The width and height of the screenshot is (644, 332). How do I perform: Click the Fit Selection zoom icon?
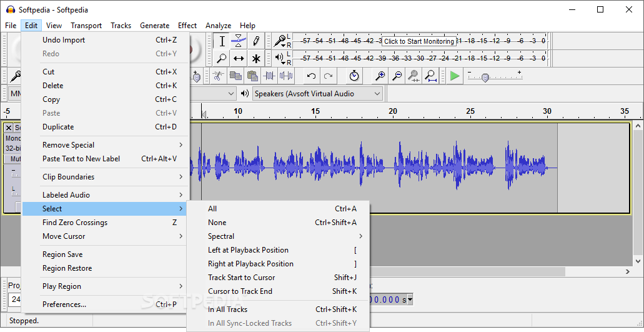click(x=414, y=76)
